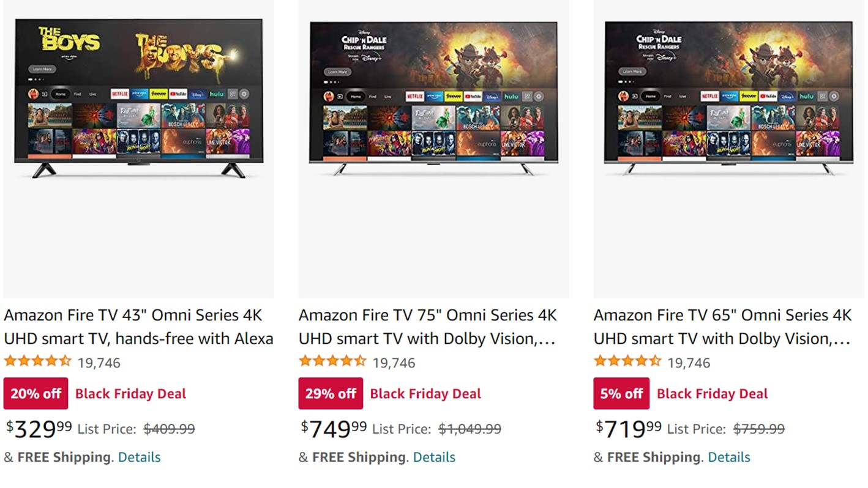868x488 pixels.
Task: Open the 65" Omni Series TV product image
Action: point(728,98)
